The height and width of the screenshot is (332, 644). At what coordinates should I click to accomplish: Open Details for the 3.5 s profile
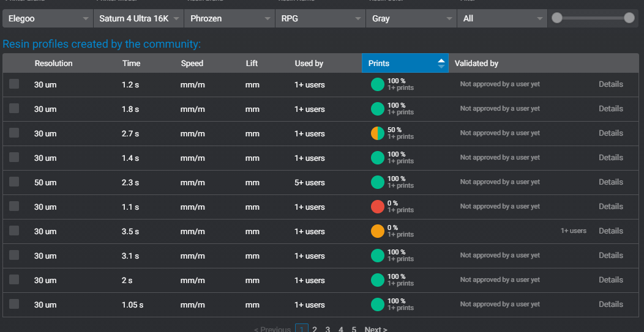point(611,231)
